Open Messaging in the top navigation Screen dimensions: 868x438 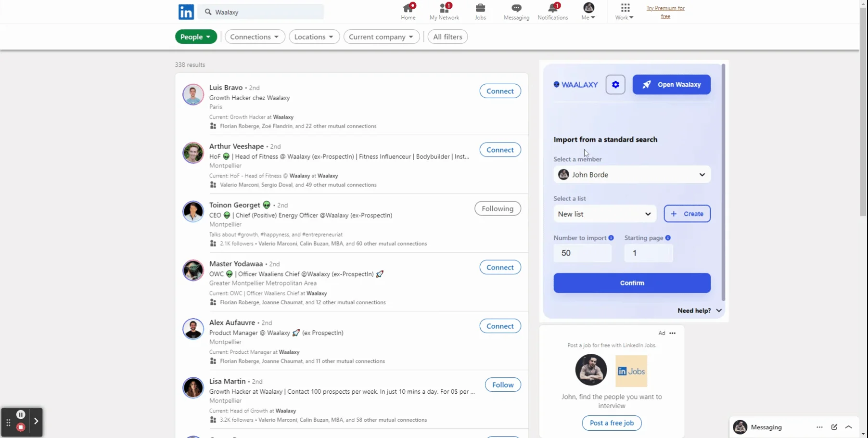pyautogui.click(x=516, y=12)
